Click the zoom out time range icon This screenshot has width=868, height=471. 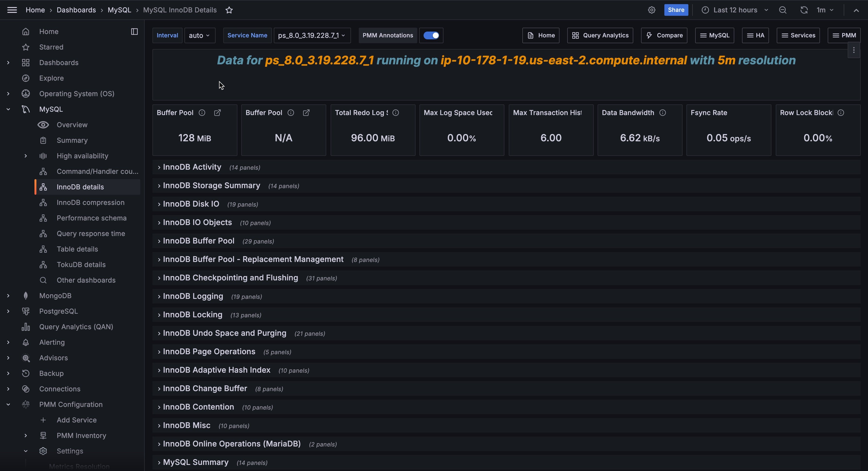782,10
